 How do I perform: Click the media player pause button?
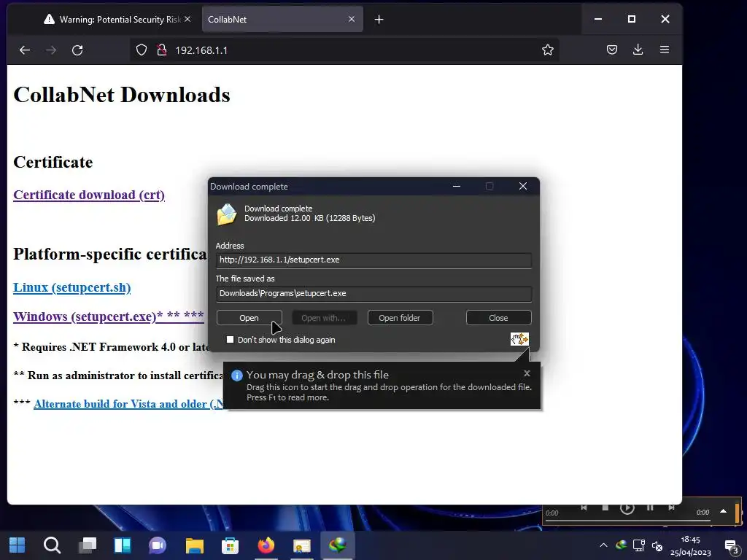pyautogui.click(x=650, y=507)
